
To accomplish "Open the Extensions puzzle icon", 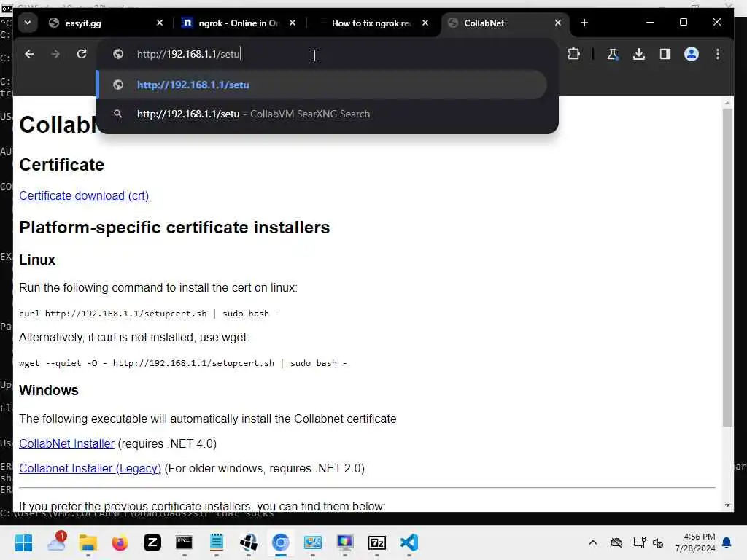I will pyautogui.click(x=573, y=54).
